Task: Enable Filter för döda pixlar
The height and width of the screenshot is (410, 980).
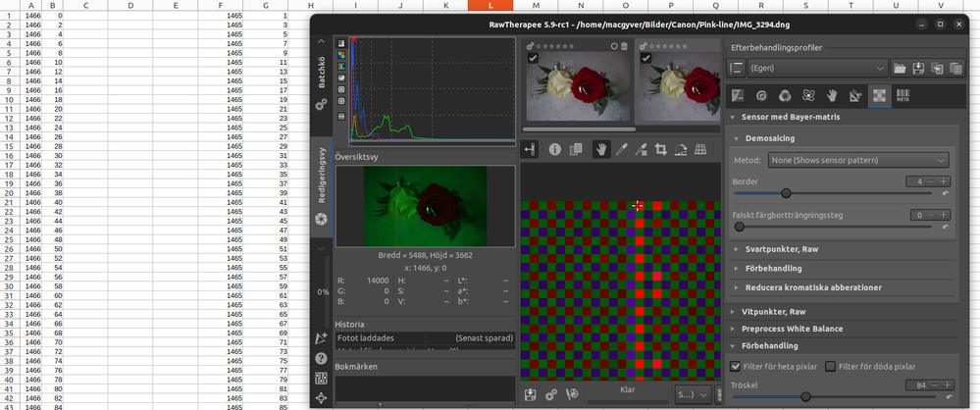Action: coord(831,366)
